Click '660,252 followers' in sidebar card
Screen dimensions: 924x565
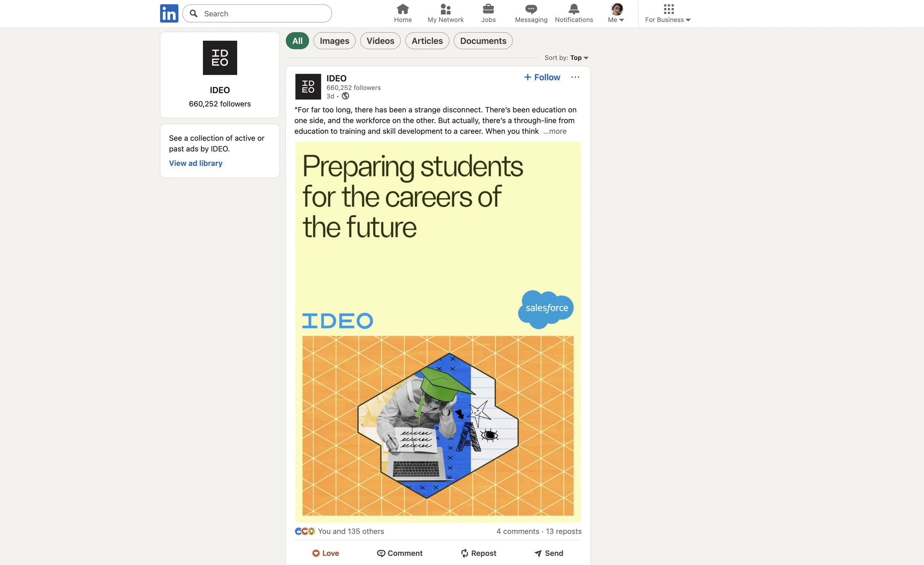(220, 104)
